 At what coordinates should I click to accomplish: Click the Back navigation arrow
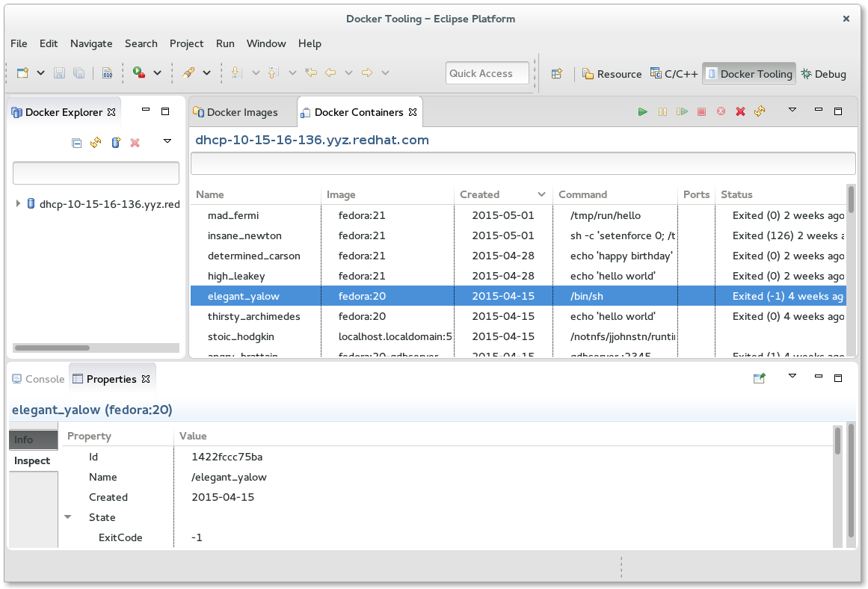(330, 73)
